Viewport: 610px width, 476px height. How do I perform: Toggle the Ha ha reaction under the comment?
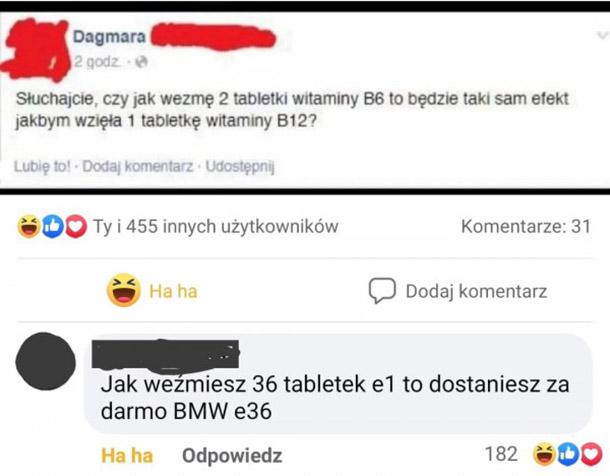pos(127,455)
